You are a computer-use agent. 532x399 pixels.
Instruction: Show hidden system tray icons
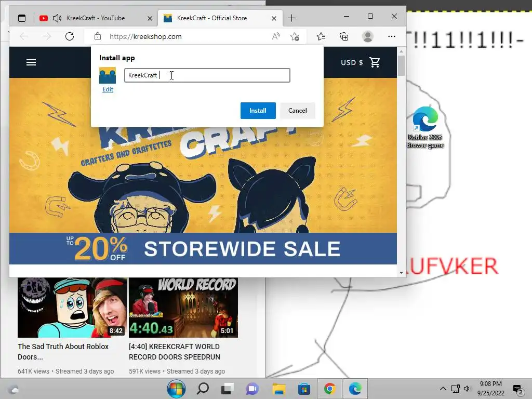tap(443, 389)
